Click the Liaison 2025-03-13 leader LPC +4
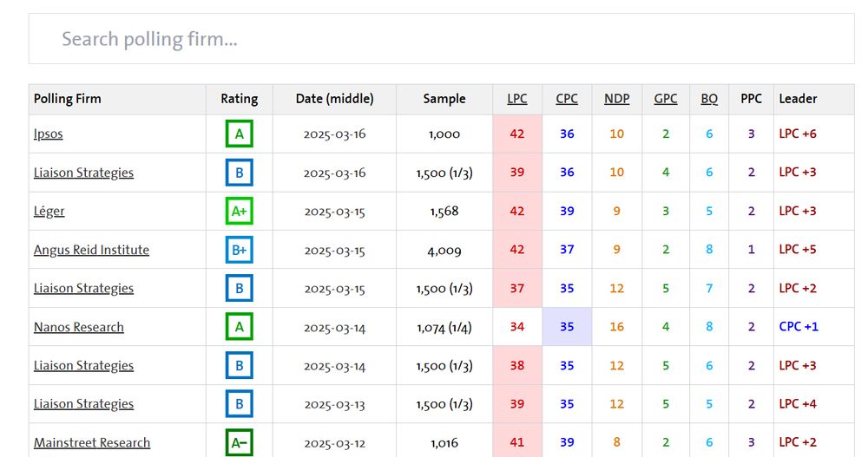Image resolution: width=868 pixels, height=457 pixels. click(798, 404)
